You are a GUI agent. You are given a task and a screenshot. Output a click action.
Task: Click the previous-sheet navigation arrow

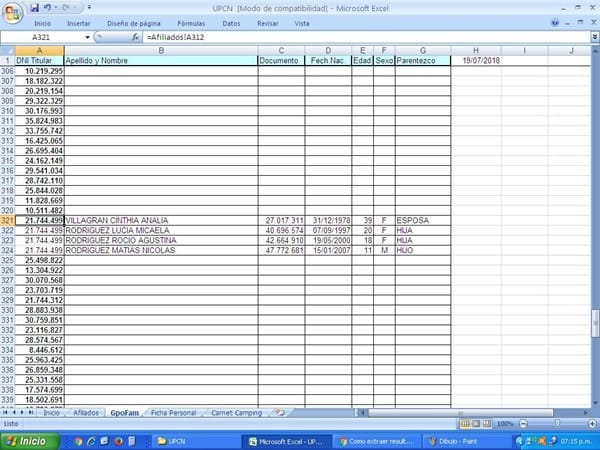coord(14,412)
